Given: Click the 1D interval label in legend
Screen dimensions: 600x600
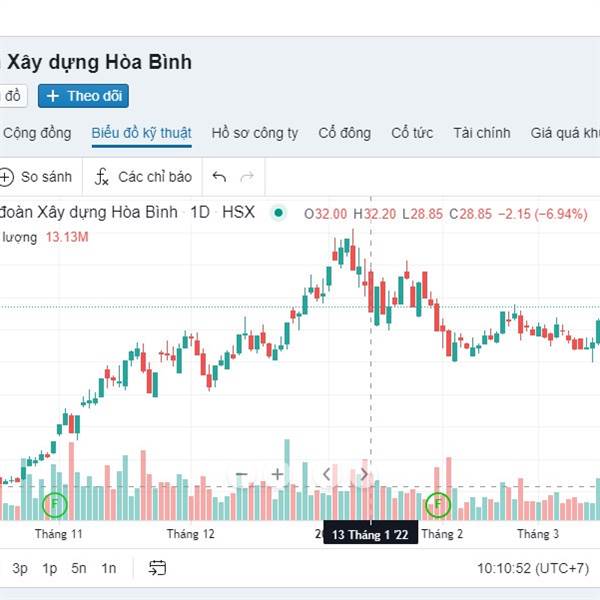Looking at the screenshot, I should (200, 212).
